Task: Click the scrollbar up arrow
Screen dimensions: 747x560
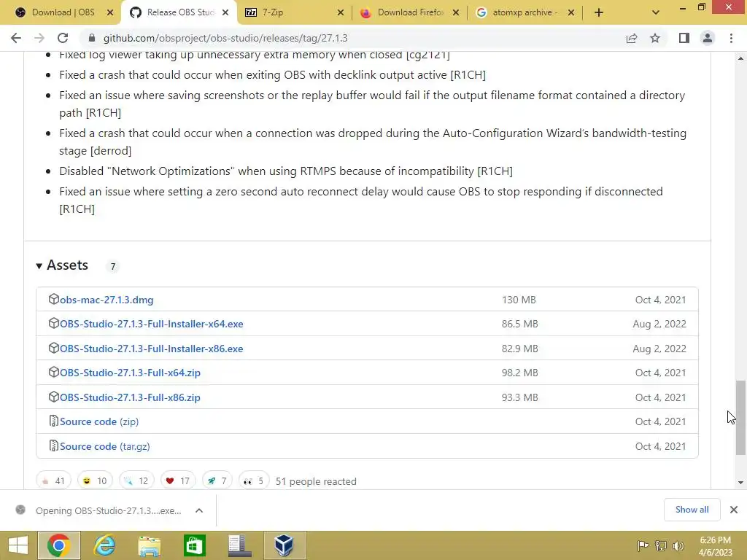Action: click(x=740, y=58)
